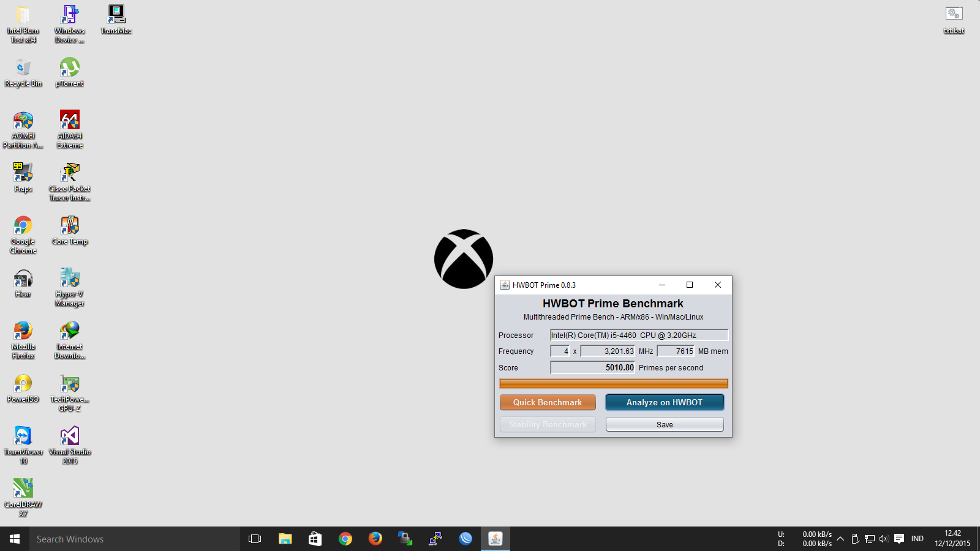The width and height of the screenshot is (980, 551).
Task: Click the Processor name field
Action: tap(639, 335)
